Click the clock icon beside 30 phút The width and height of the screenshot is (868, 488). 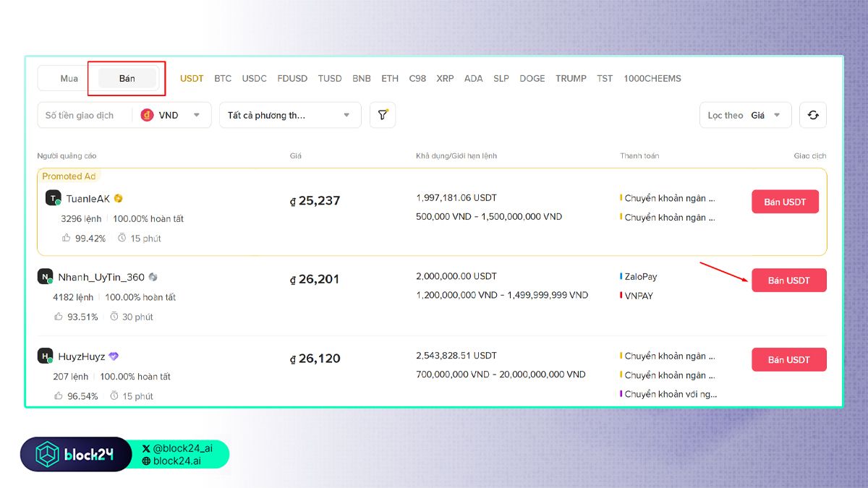(114, 317)
